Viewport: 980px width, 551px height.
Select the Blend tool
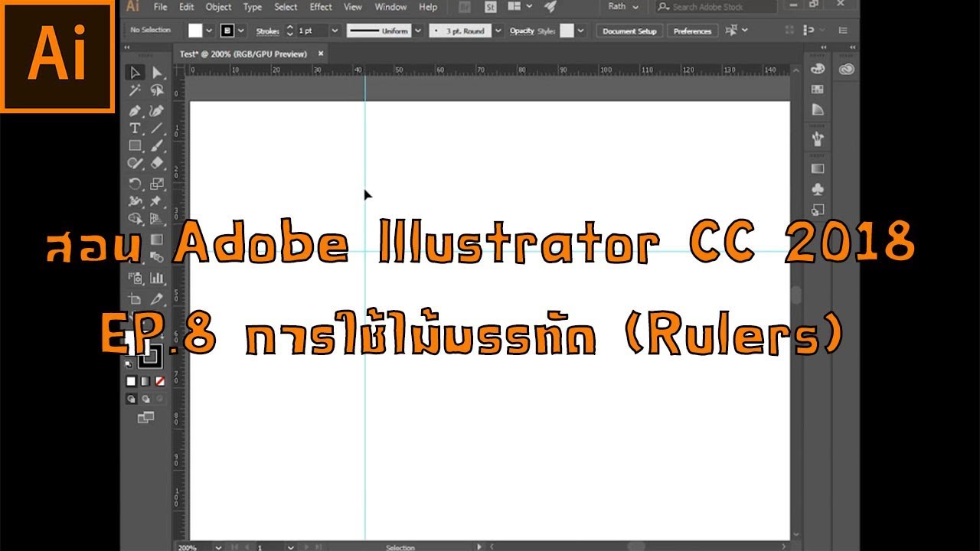(x=157, y=259)
